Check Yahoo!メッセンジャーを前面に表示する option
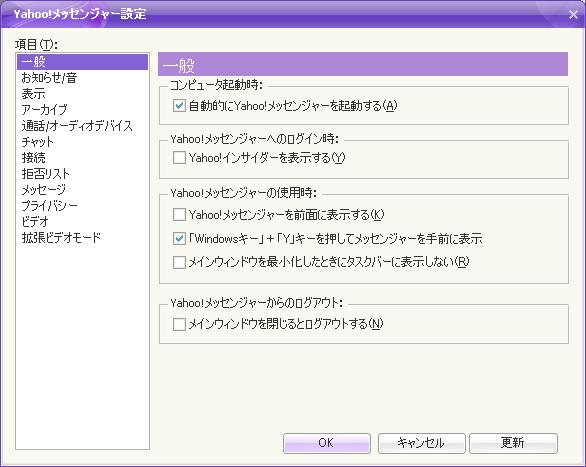This screenshot has width=586, height=467. 179,215
